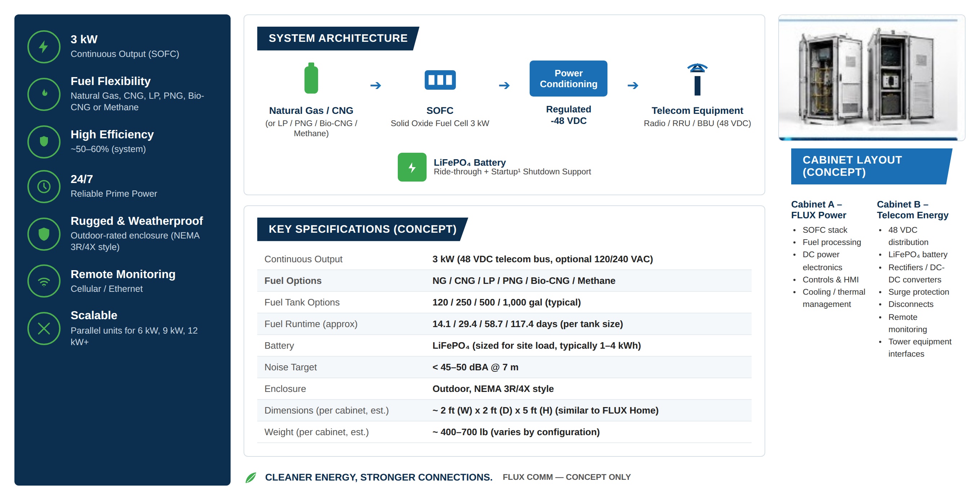
Task: Click 'Cabinet B – Telecom Energy' heading
Action: 912,210
